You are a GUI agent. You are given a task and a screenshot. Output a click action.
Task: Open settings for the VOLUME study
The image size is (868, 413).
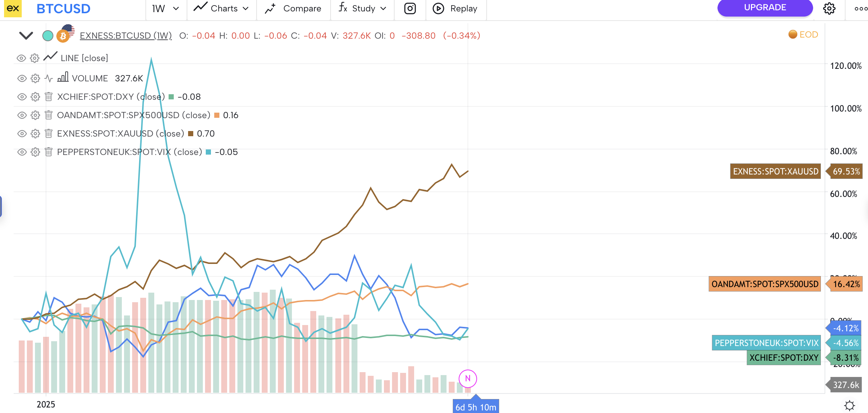point(35,78)
